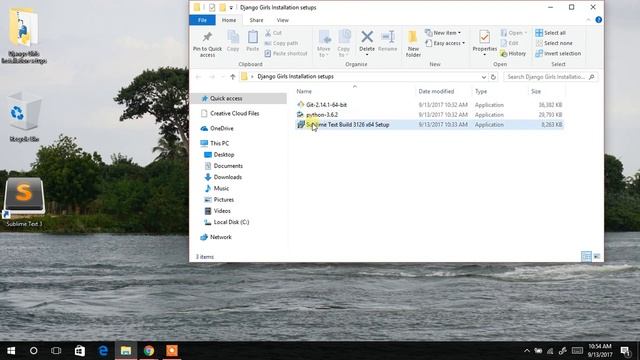Viewport: 640px width, 360px height.
Task: Sort by Date modified column
Action: click(436, 91)
